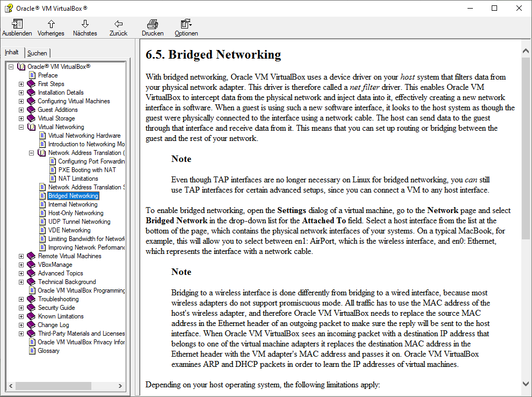This screenshot has height=397, width=532.
Task: Collapse the Virtual Networking node
Action: tap(21, 127)
